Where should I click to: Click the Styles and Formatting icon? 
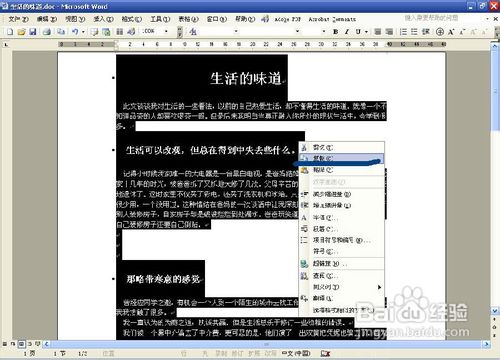[193, 32]
